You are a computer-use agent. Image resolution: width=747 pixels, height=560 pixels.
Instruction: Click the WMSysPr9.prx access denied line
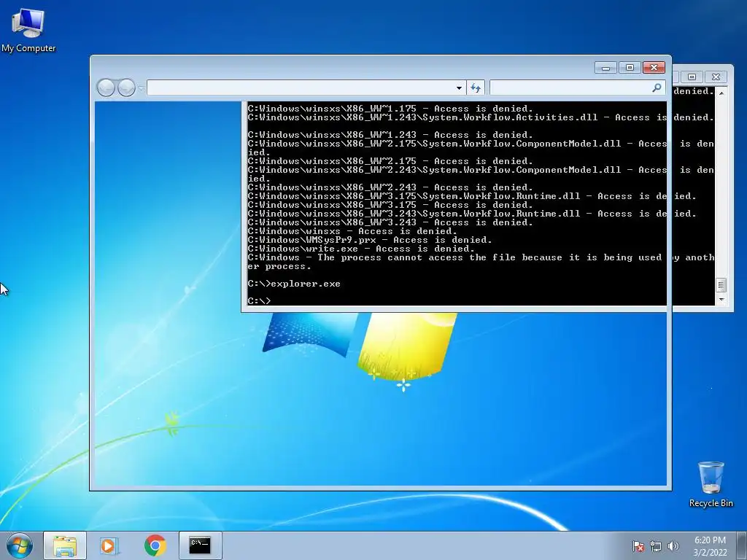click(370, 240)
